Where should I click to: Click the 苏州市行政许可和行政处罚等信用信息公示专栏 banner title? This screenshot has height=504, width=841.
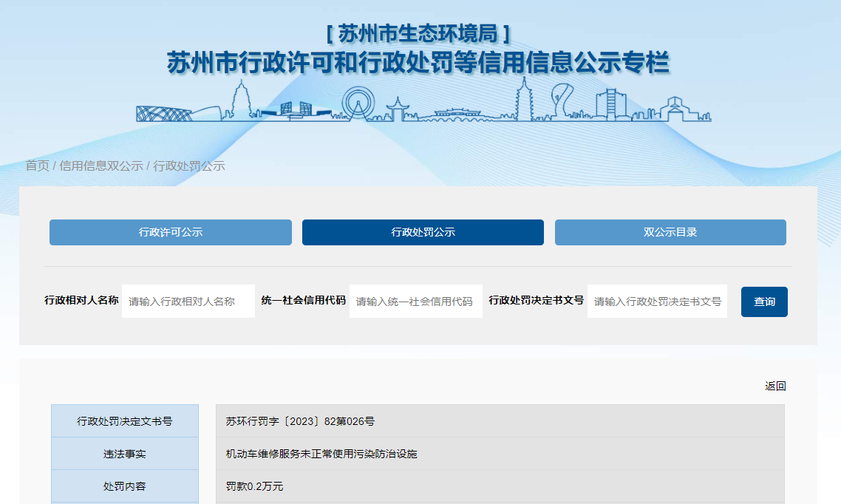point(418,63)
